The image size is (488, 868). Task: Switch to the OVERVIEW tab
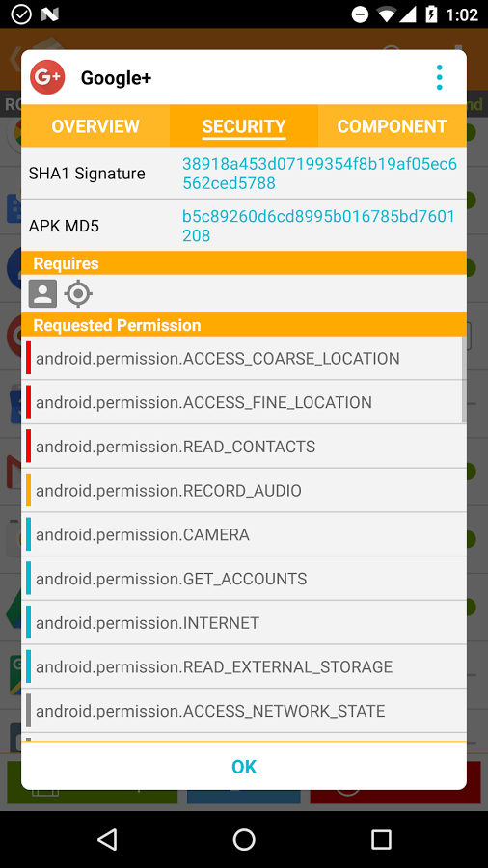[x=95, y=126]
